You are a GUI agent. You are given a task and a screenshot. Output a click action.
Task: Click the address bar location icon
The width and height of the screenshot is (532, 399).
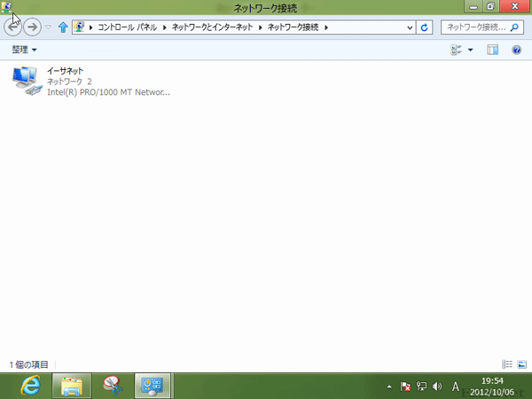(80, 27)
